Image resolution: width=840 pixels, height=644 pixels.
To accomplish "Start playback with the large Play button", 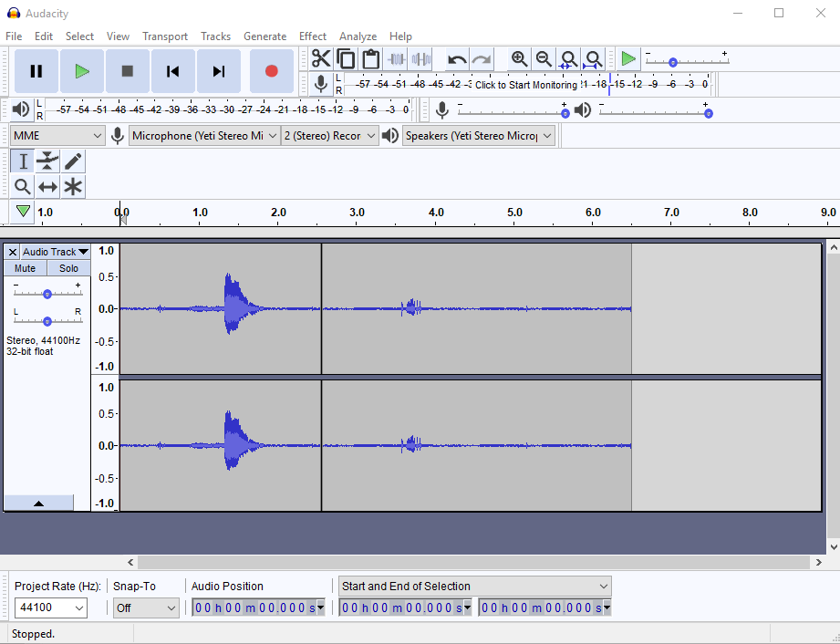I will click(81, 71).
